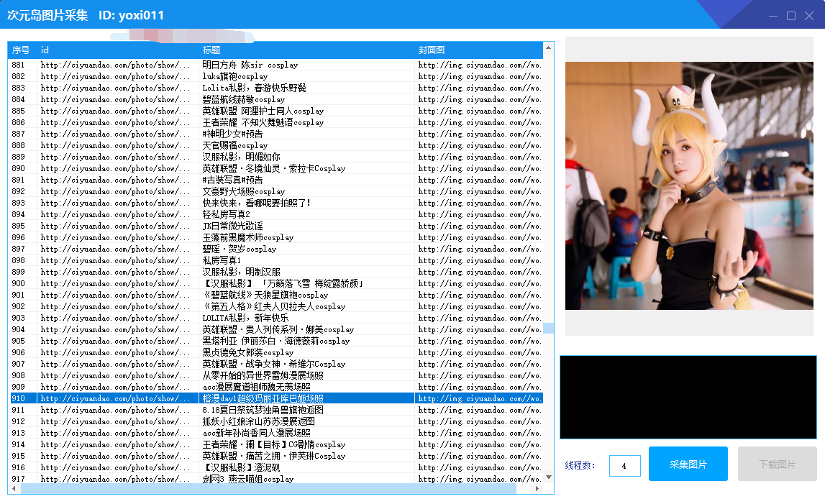The image size is (825, 504).
Task: Select row titled #神明少女#预告
Action: [275, 134]
